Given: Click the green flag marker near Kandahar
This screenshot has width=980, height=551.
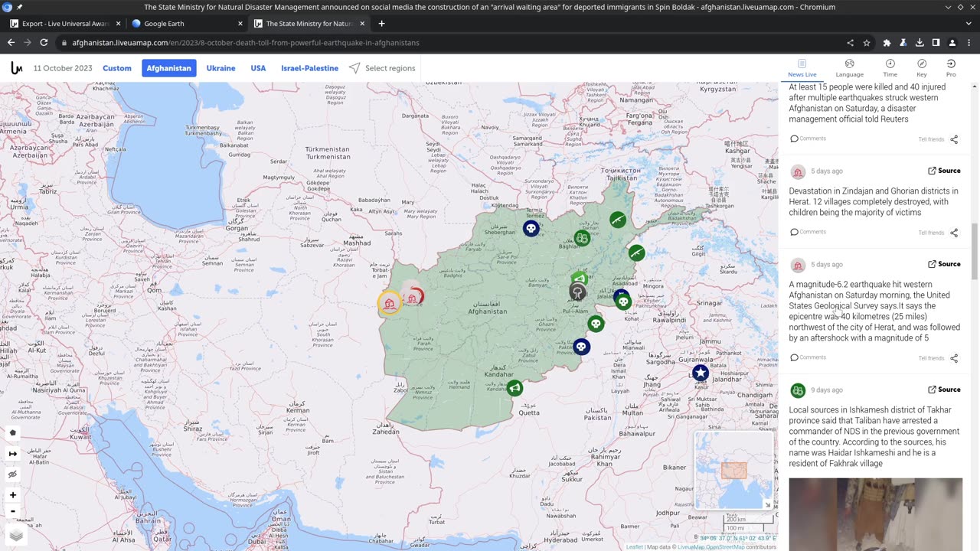Looking at the screenshot, I should [x=514, y=388].
